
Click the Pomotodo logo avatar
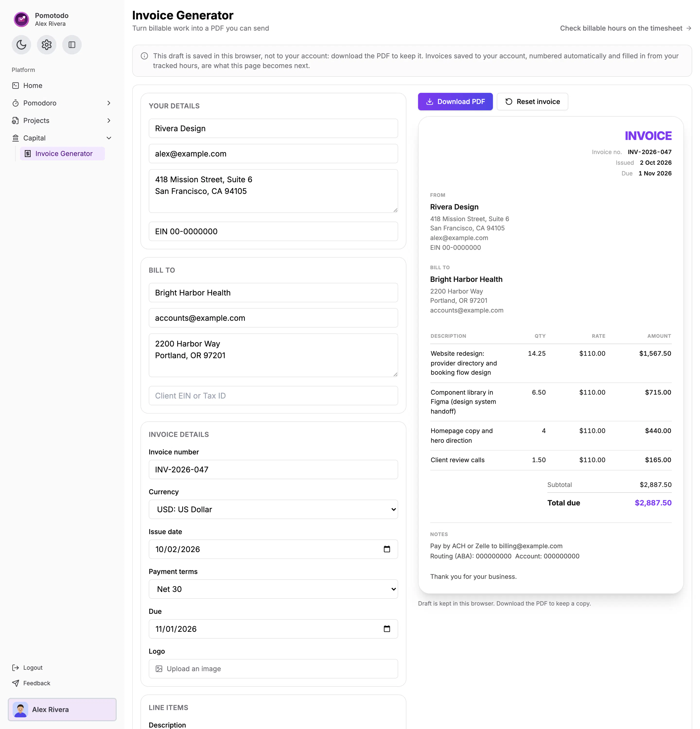(x=21, y=19)
